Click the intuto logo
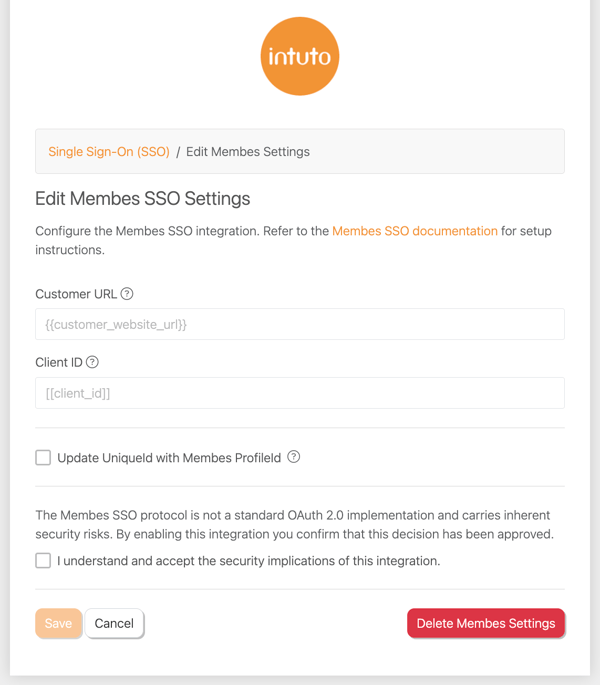Screen dimensions: 600x685 pyautogui.click(x=300, y=56)
